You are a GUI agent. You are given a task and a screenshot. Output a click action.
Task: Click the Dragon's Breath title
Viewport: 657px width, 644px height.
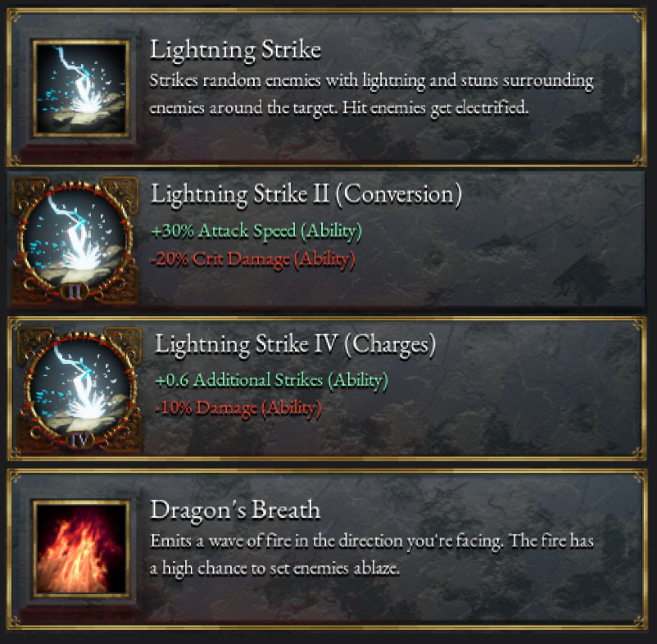(x=235, y=510)
